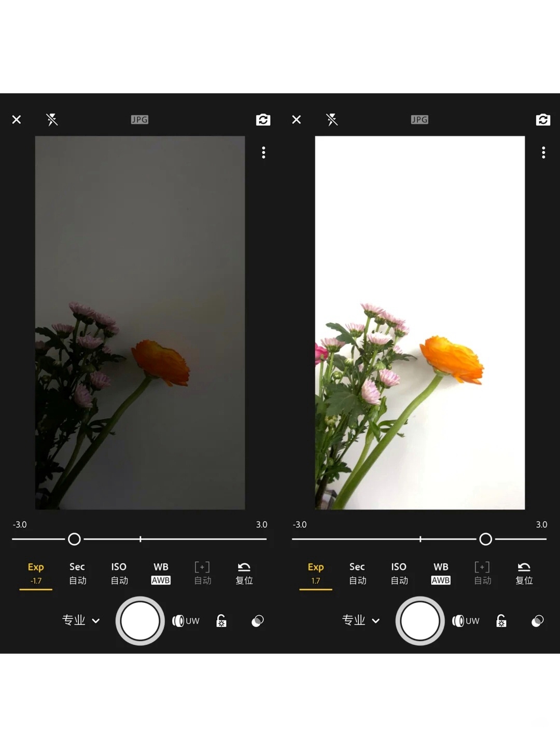Open three-dot options menu beside the dark preview

coord(263,153)
